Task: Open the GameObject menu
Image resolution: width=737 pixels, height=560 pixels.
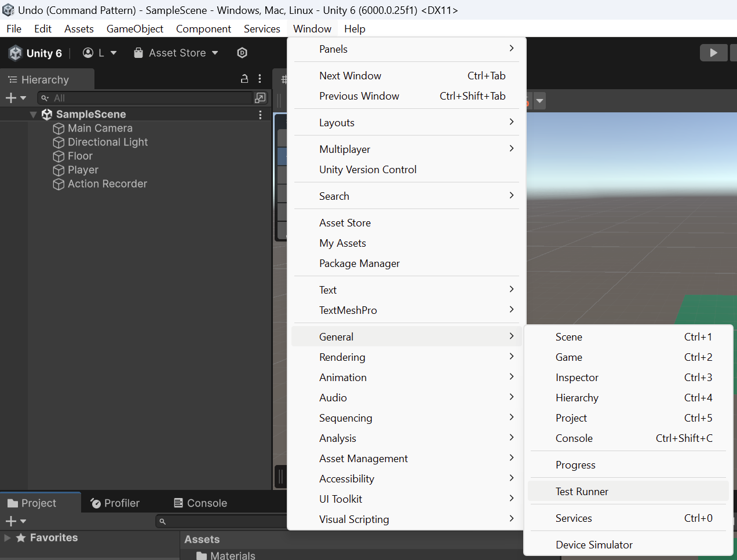Action: [x=135, y=29]
